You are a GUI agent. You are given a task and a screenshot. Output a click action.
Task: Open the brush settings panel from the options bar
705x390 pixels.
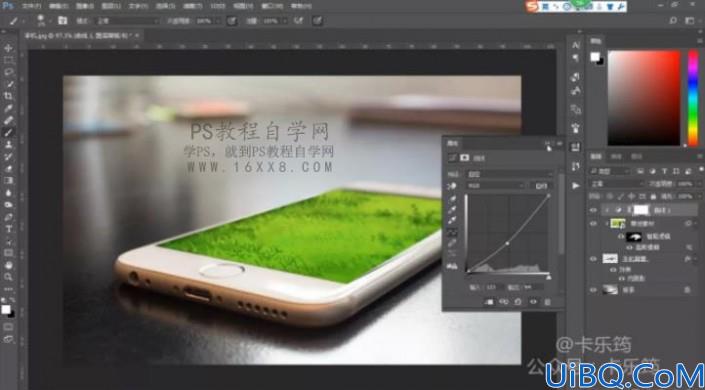coord(62,21)
